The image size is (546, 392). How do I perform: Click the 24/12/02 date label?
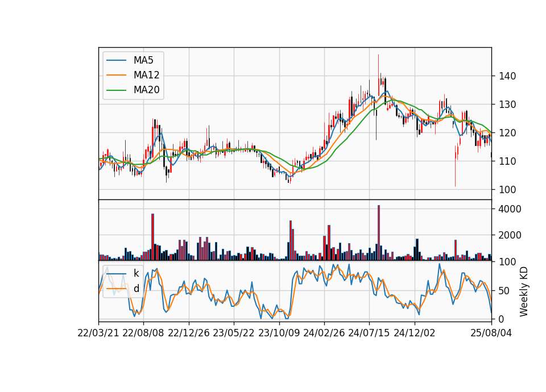pyautogui.click(x=415, y=333)
